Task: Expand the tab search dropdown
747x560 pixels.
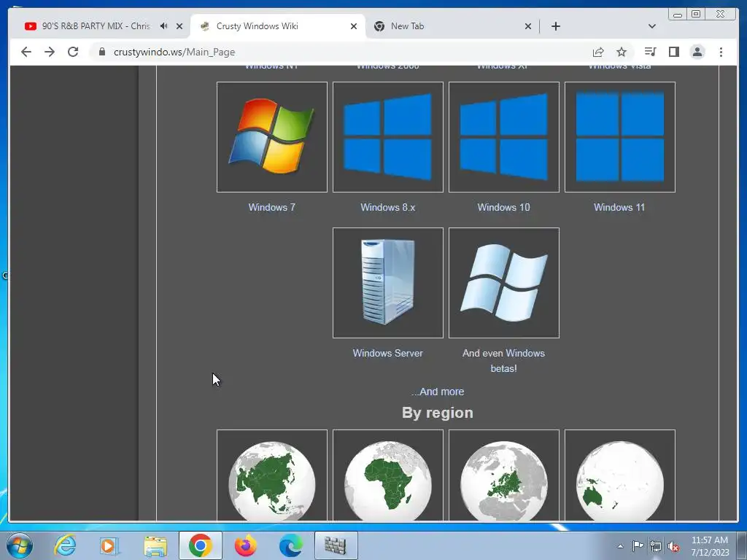Action: click(652, 26)
